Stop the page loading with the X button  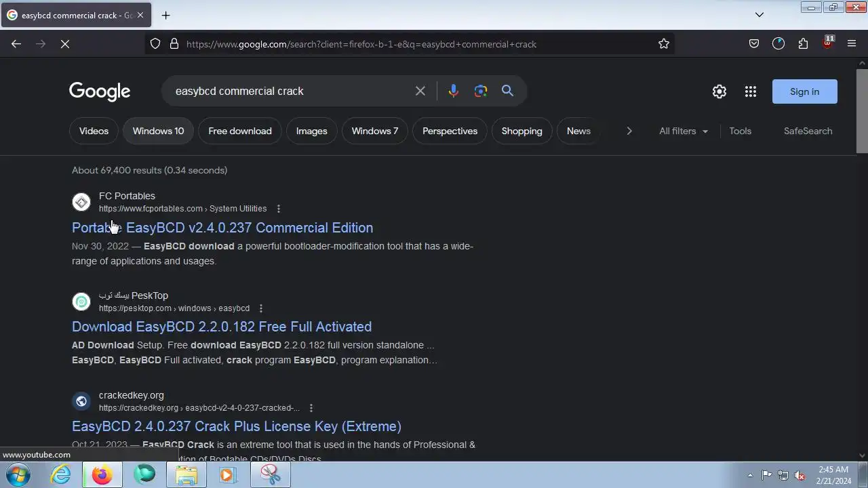pyautogui.click(x=65, y=44)
